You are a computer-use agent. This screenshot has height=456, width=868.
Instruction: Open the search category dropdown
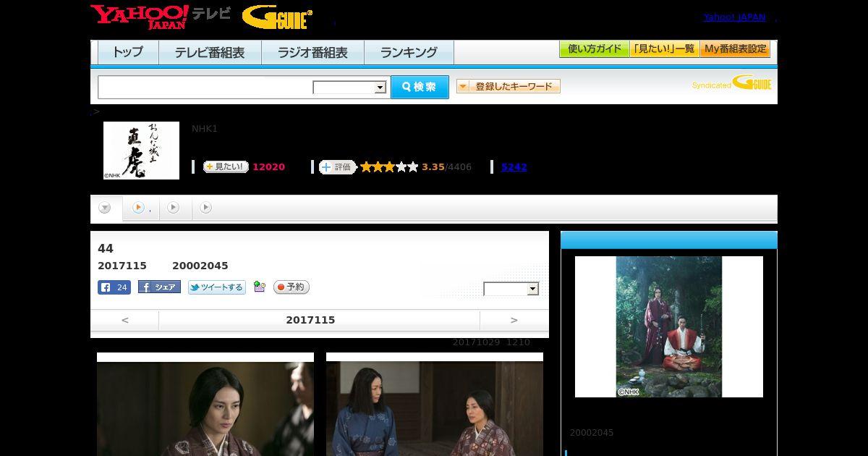[x=349, y=88]
